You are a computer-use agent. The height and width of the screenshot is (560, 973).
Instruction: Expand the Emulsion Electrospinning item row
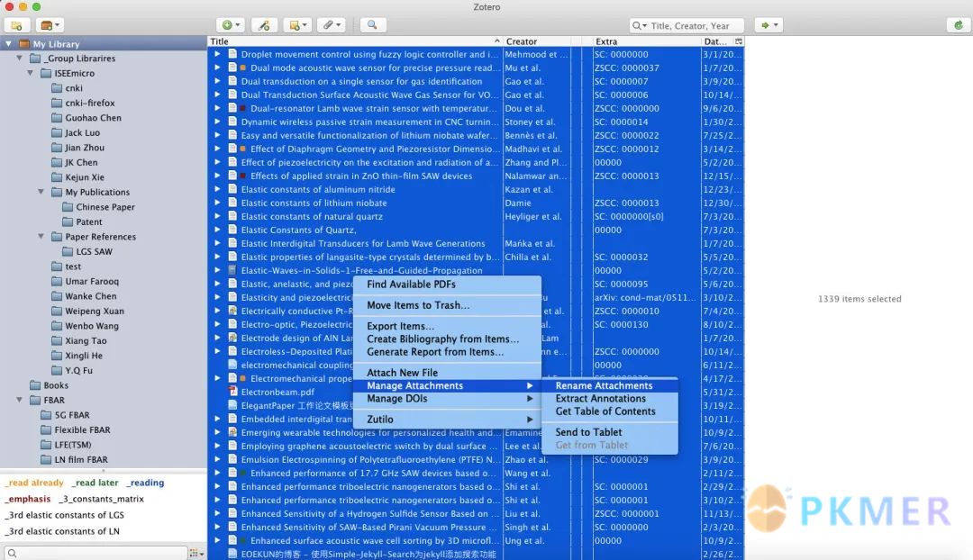coord(218,459)
